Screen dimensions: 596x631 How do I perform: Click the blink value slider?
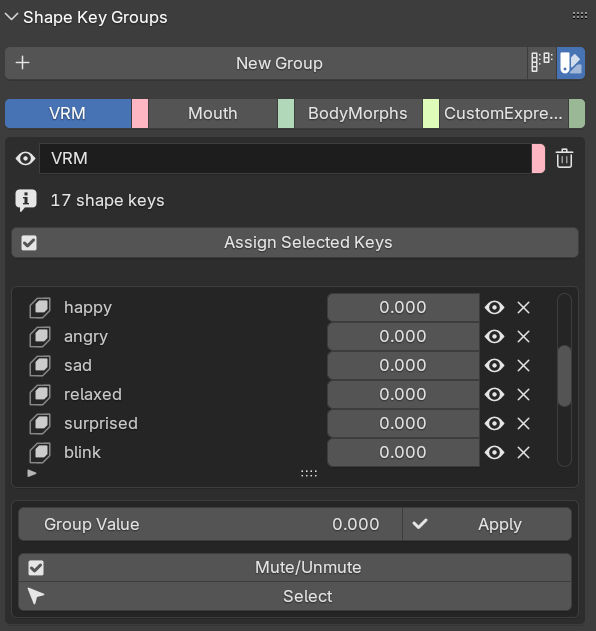(403, 452)
